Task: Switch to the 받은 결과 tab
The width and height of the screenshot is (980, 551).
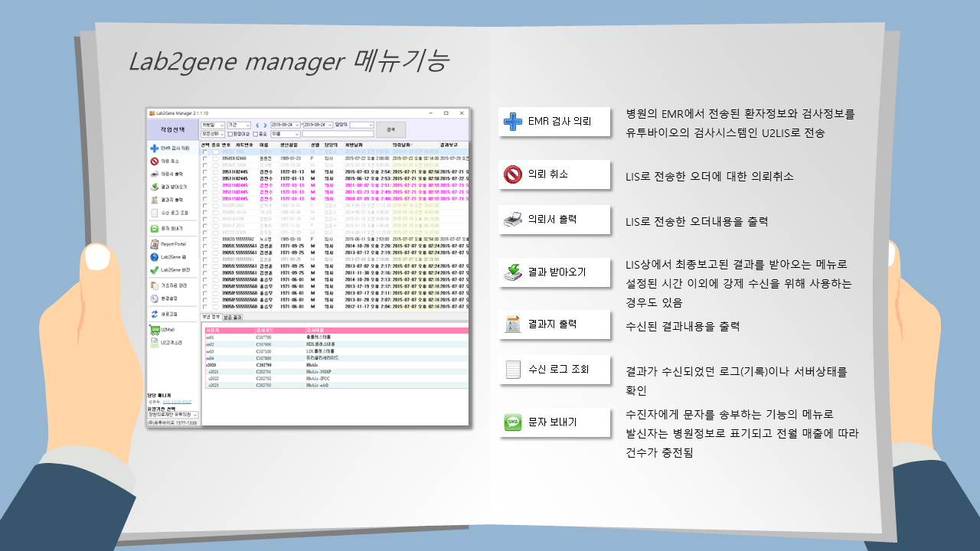Action: [x=233, y=317]
